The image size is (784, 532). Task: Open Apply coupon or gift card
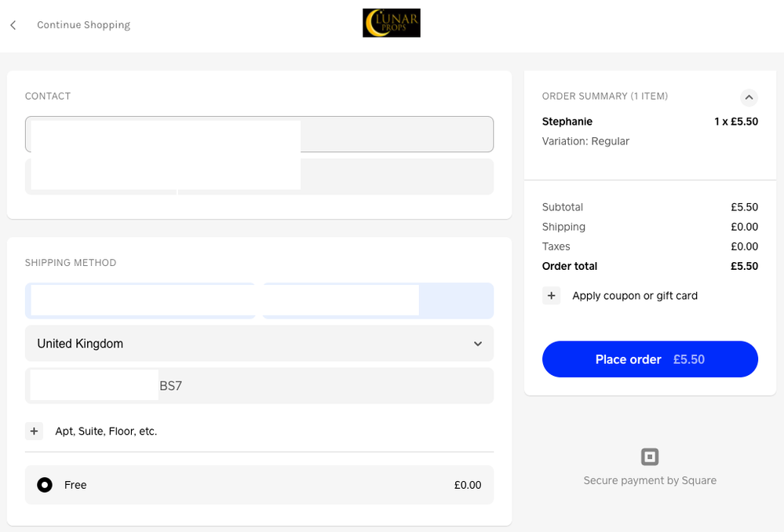coord(634,296)
